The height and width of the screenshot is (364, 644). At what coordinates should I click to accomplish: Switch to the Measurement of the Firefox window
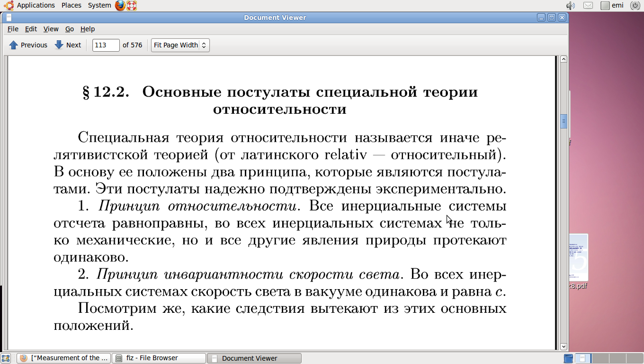(64, 358)
